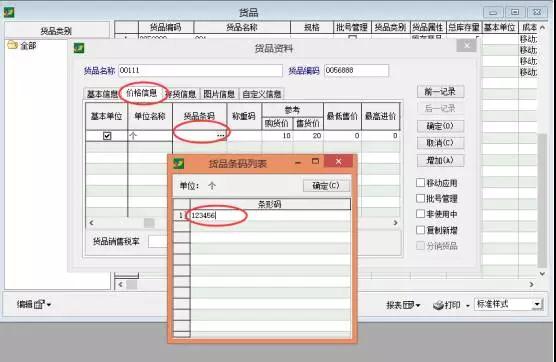The width and height of the screenshot is (556, 362).
Task: Click the green app icon in 货品条码列表 title
Action: tap(179, 163)
